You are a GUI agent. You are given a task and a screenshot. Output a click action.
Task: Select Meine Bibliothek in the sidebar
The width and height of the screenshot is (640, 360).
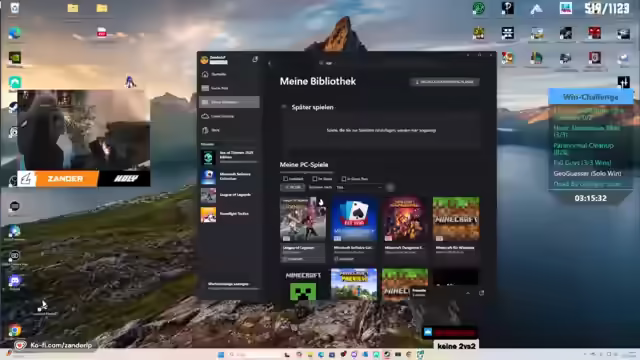pos(229,102)
